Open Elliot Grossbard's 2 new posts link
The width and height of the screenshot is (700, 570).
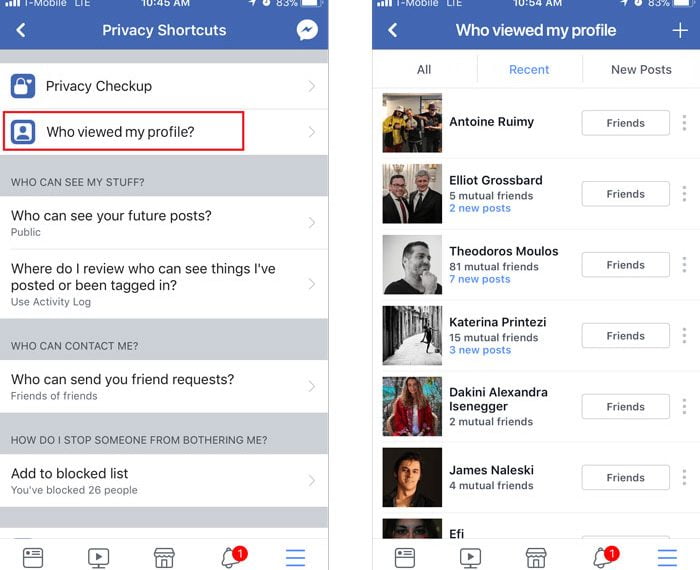(480, 208)
